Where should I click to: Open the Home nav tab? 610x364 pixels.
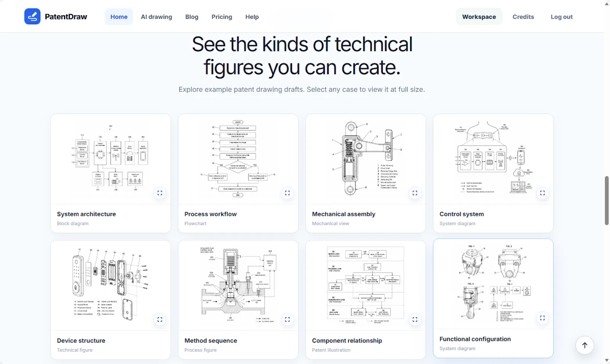[x=119, y=17]
